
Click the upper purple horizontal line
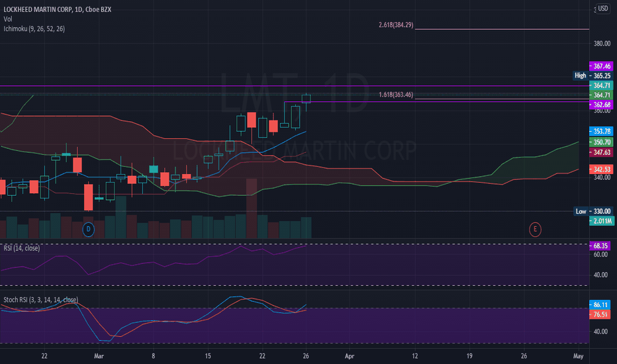(295, 86)
